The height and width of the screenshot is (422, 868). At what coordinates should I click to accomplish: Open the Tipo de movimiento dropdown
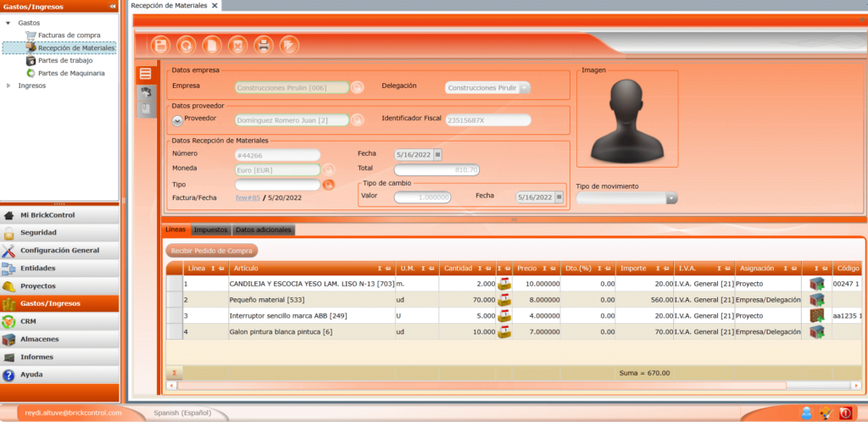[x=671, y=198]
